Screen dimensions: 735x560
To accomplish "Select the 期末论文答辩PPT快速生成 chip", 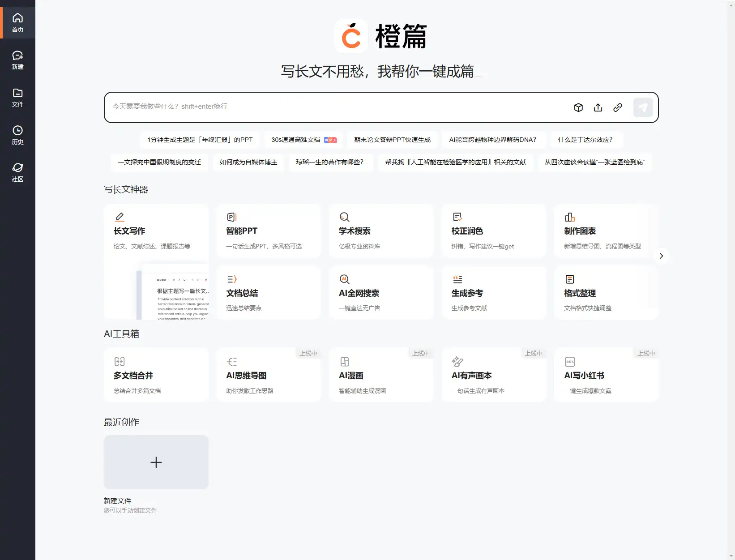I will [x=392, y=140].
